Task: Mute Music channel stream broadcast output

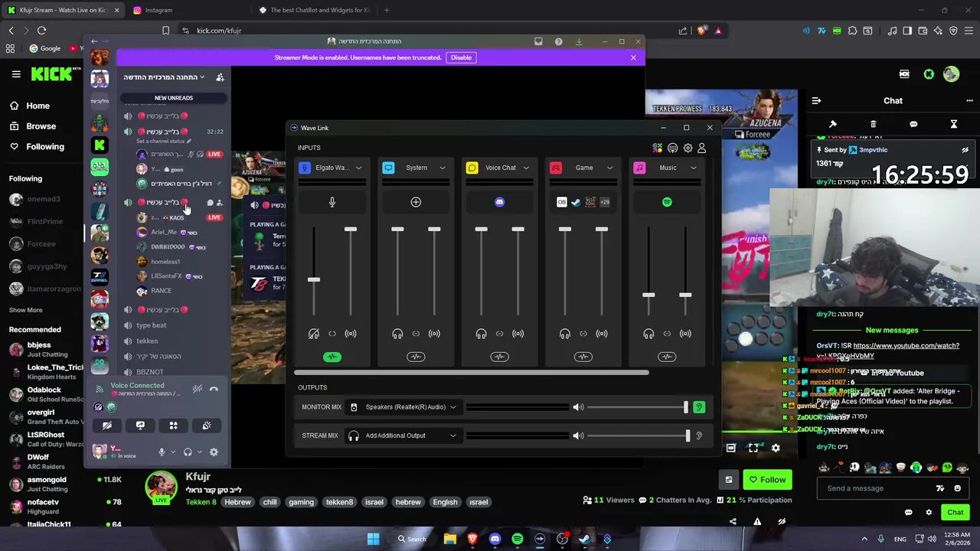Action: click(x=685, y=334)
